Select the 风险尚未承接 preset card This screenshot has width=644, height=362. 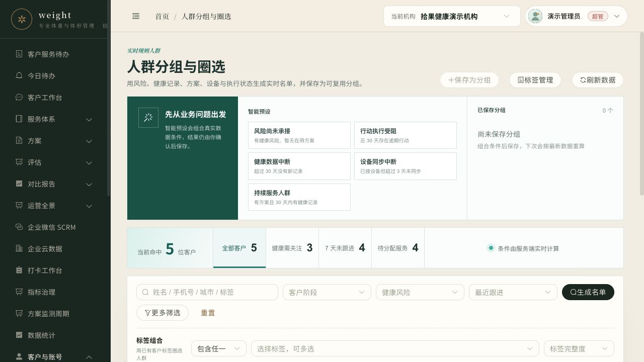tap(299, 135)
